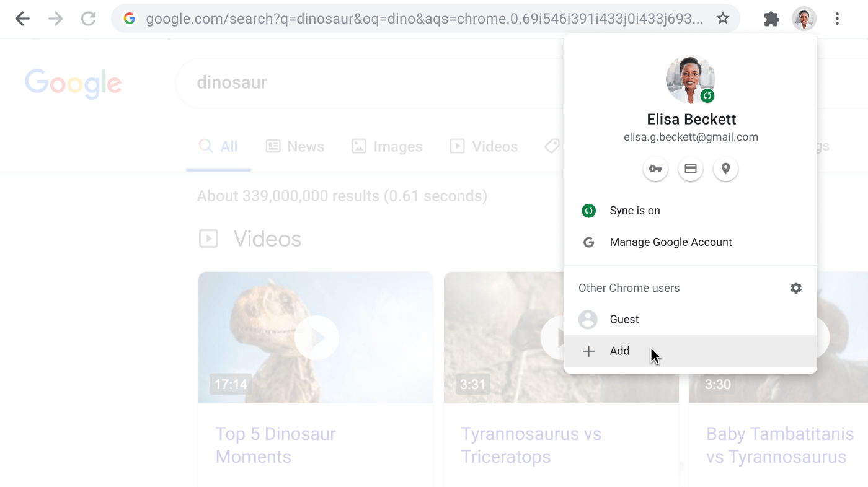Click Add to create a new Chrome profile
The width and height of the screenshot is (868, 487).
pyautogui.click(x=619, y=351)
